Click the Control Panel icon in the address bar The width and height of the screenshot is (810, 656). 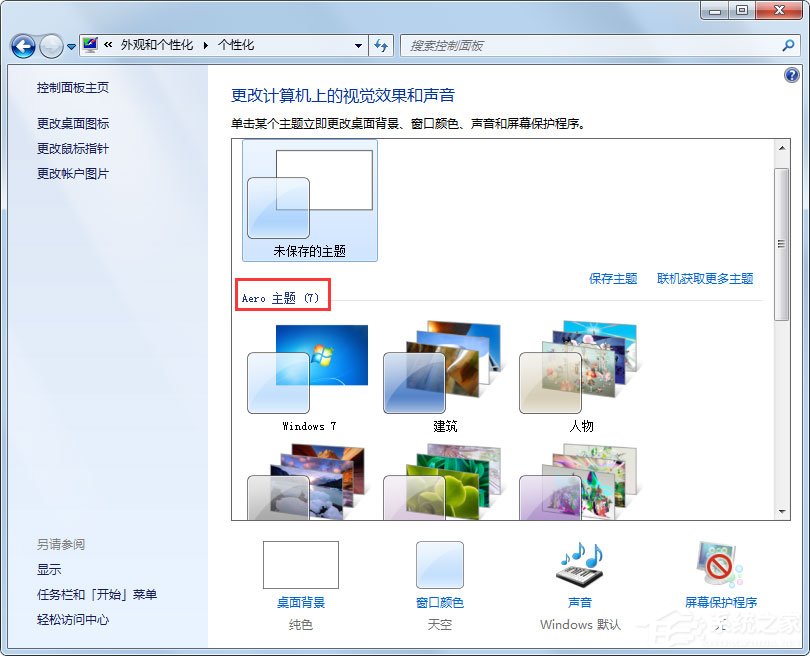[x=89, y=45]
